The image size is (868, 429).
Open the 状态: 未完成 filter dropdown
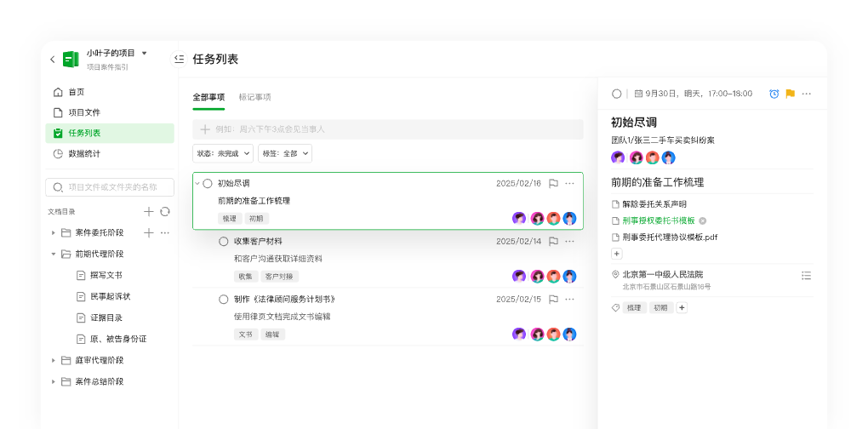pyautogui.click(x=223, y=153)
